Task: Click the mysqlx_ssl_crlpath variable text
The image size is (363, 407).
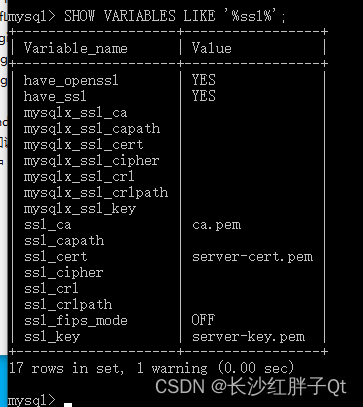Action: pyautogui.click(x=96, y=193)
